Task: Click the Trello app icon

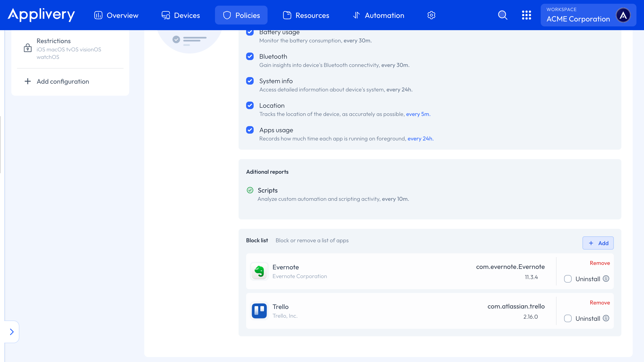Action: tap(259, 311)
